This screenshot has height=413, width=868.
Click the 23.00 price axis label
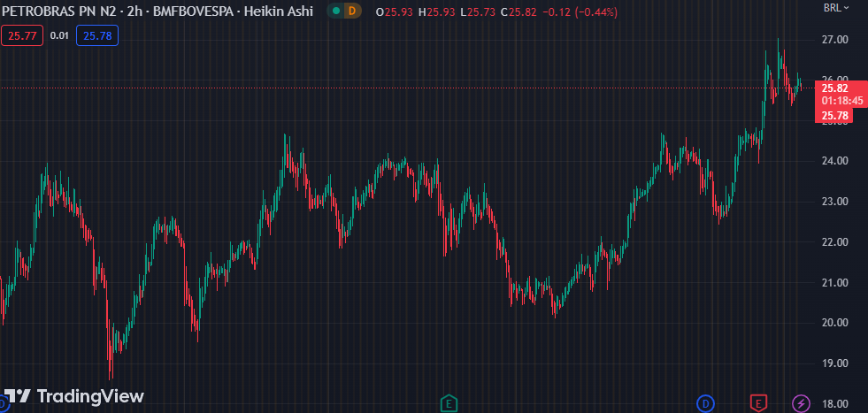pyautogui.click(x=834, y=202)
